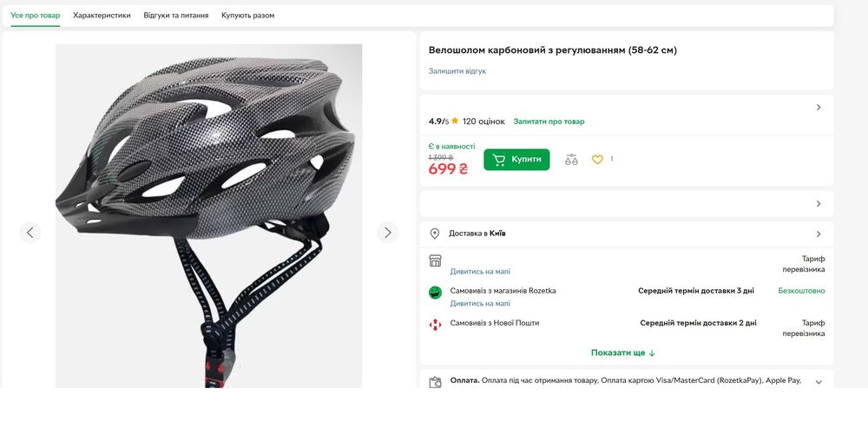Click the location pin delivery icon

435,234
